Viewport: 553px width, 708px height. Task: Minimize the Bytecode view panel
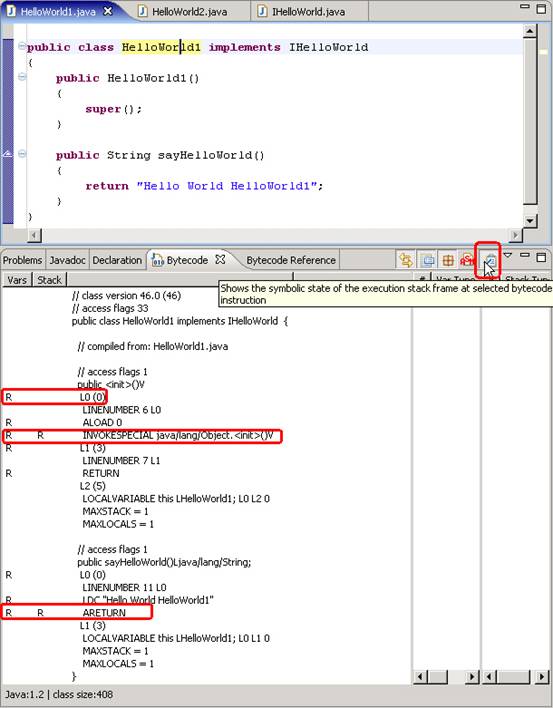click(x=525, y=255)
